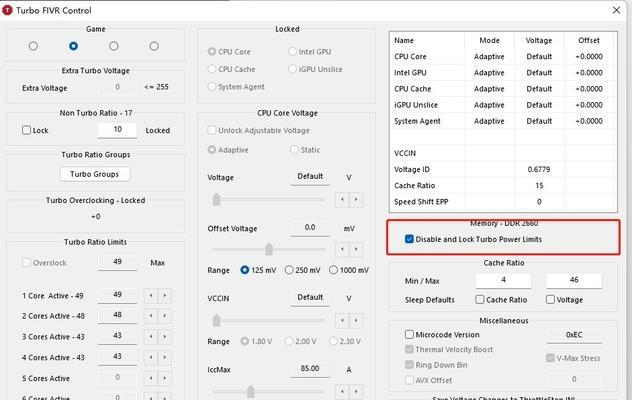Increase the 2 Cores Active ratio
Image resolution: width=632 pixels, height=400 pixels.
pos(165,316)
